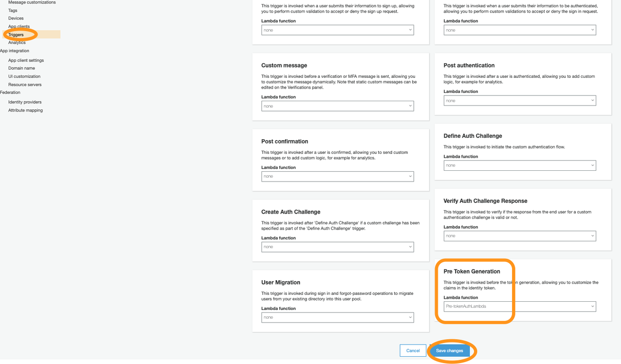Open Define Auth Challenge Lambda dropdown
621x364 pixels.
(x=520, y=165)
